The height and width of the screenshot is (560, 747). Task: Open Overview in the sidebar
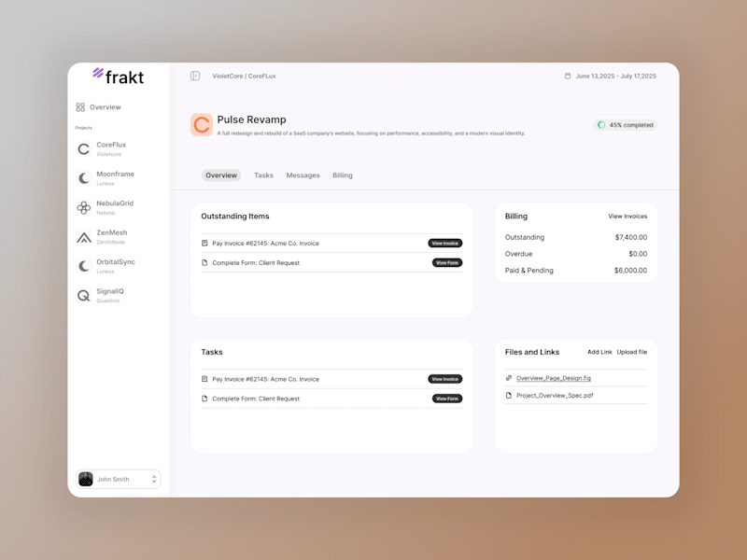click(99, 107)
